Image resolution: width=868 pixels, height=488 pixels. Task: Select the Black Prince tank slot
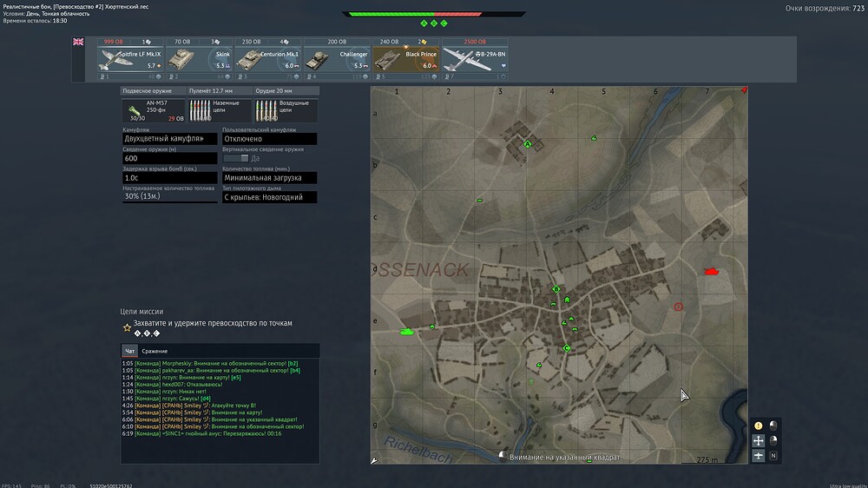(x=405, y=59)
